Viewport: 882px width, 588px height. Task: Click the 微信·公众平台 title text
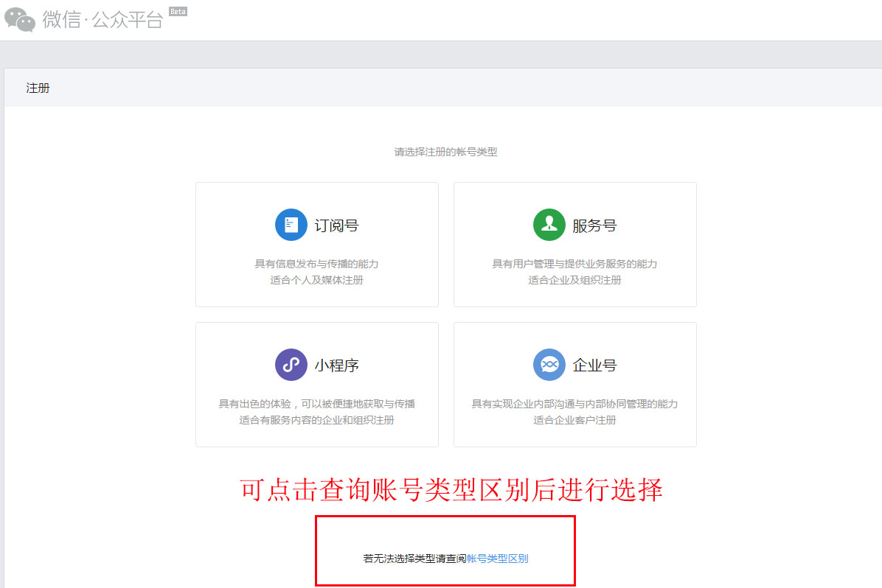point(103,20)
